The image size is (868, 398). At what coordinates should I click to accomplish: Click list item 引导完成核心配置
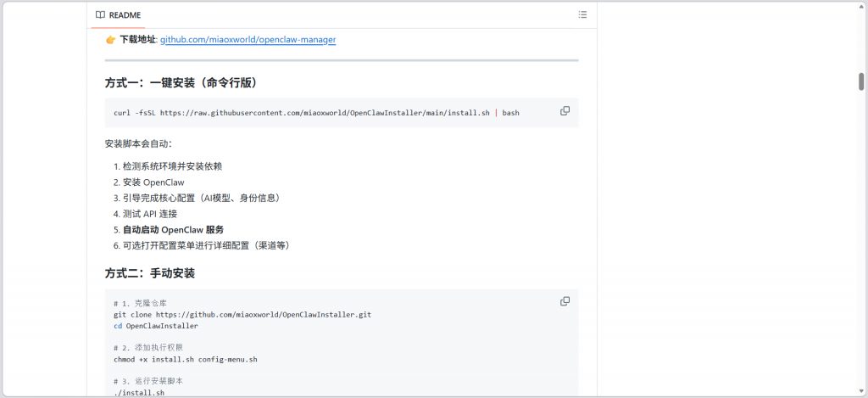tap(203, 198)
